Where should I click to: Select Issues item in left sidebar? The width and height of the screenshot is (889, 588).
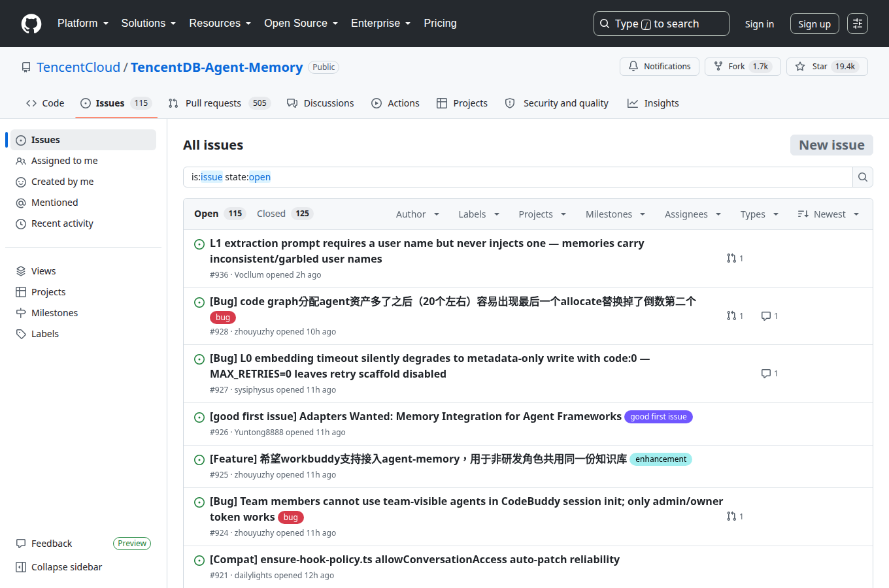83,140
